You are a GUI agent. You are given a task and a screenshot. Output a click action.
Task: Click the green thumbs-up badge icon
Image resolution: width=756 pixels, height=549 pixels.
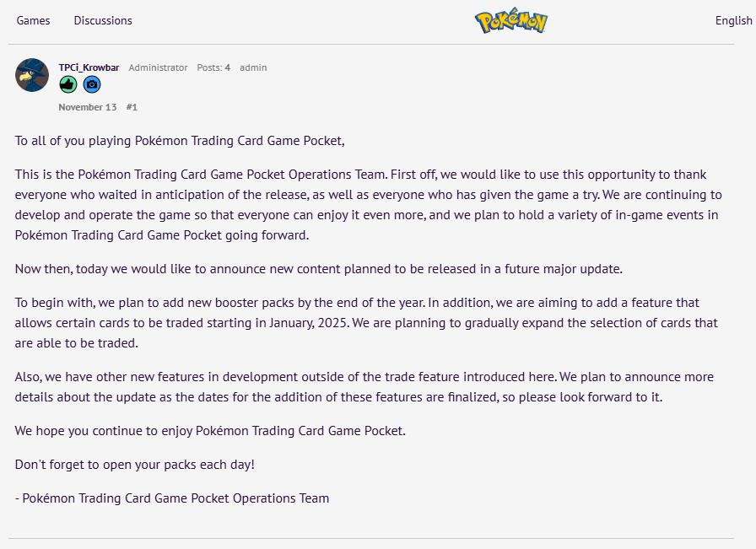[x=68, y=84]
